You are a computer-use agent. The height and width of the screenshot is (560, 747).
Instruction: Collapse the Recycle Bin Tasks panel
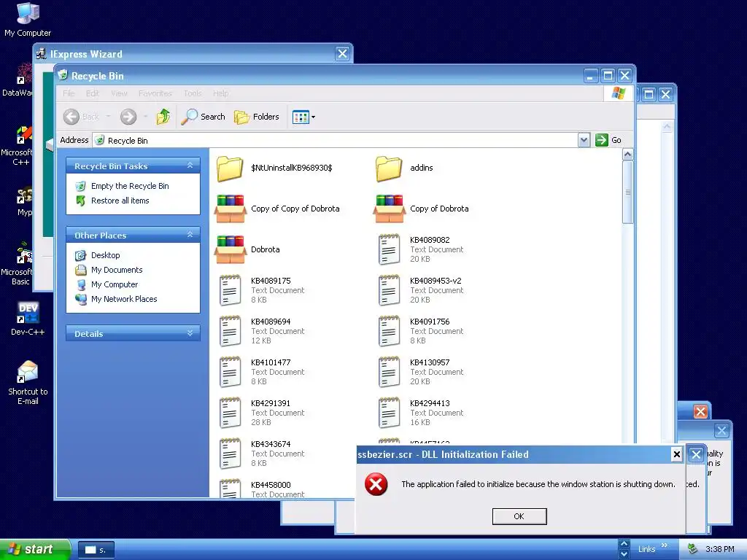tap(190, 166)
